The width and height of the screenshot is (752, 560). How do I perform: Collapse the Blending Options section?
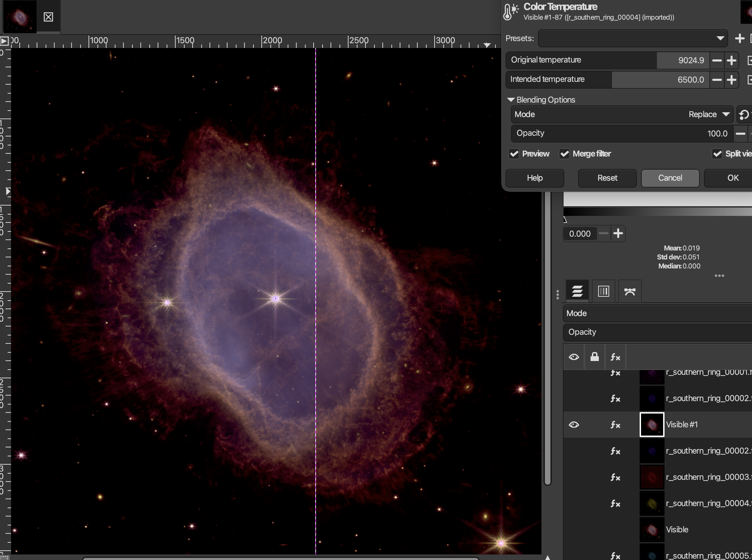point(511,99)
